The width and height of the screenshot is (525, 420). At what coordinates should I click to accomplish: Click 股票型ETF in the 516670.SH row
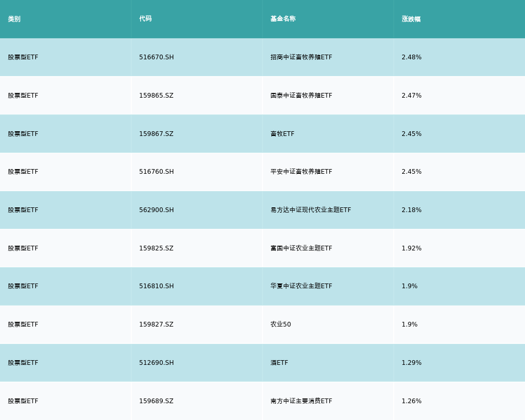coord(23,57)
